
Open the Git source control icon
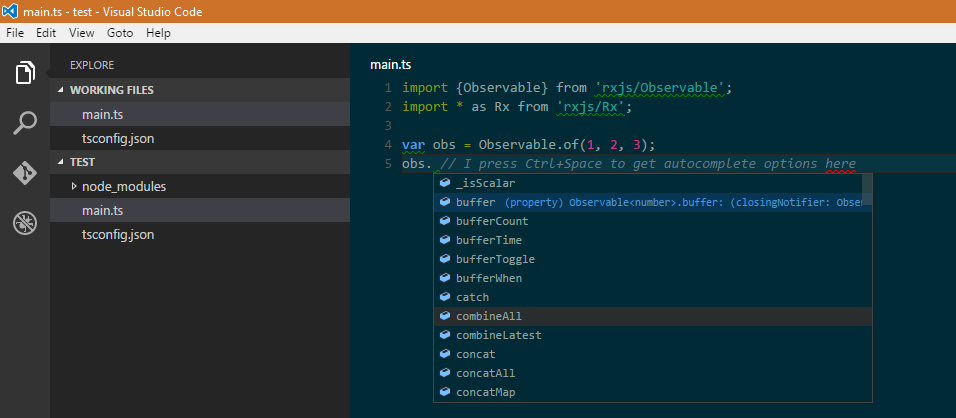(25, 173)
